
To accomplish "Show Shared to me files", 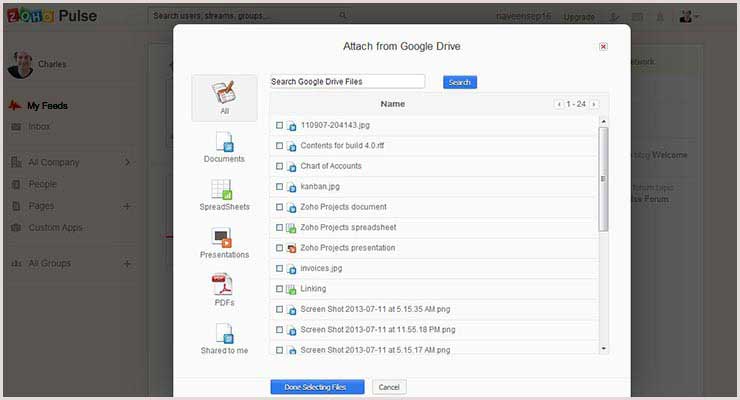I will click(223, 333).
